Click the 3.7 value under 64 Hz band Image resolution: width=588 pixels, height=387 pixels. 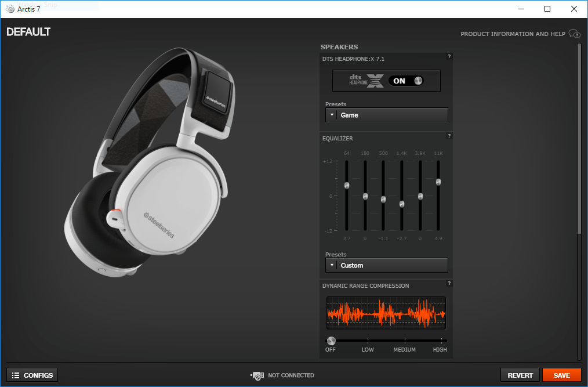click(x=347, y=238)
